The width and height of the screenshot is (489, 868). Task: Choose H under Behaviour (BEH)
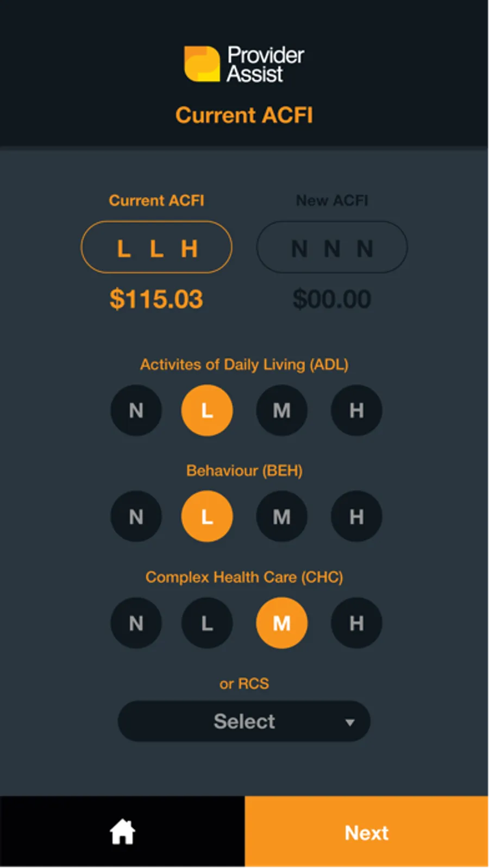point(356,517)
